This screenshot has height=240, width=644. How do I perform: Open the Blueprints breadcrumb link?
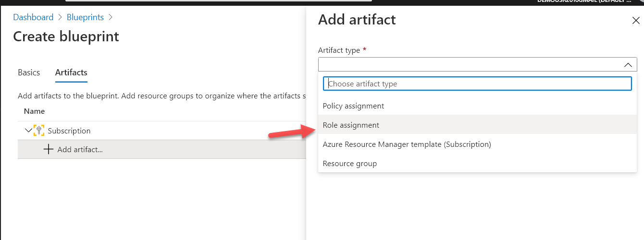click(85, 17)
